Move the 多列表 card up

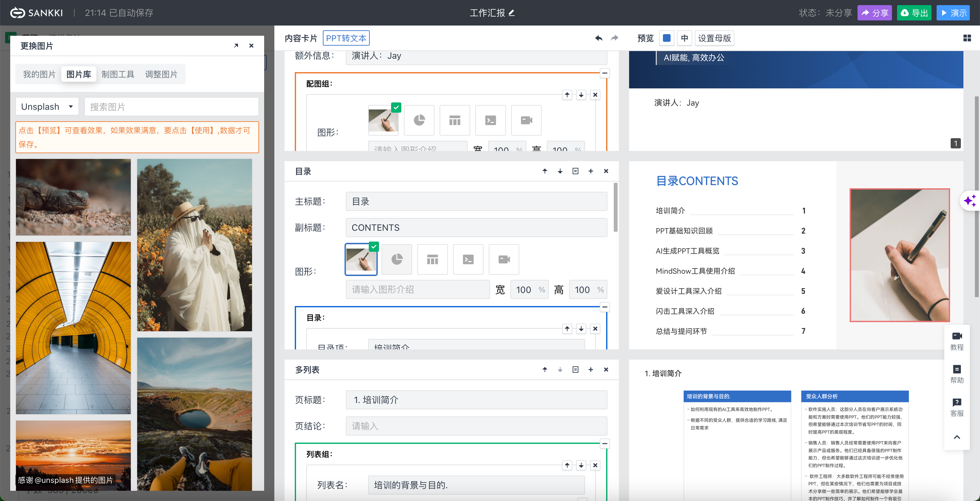(x=545, y=370)
